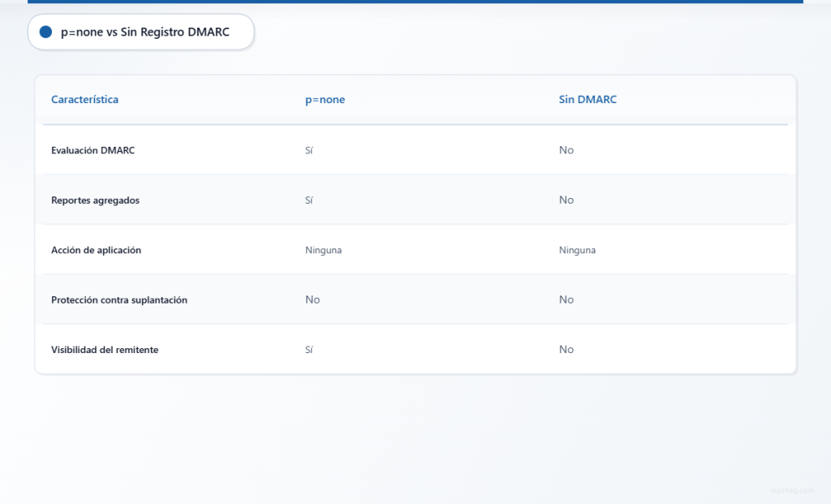The height and width of the screenshot is (504, 831).
Task: Click the "p=none vs Sin Registro DMARC" pill
Action: pos(141,32)
